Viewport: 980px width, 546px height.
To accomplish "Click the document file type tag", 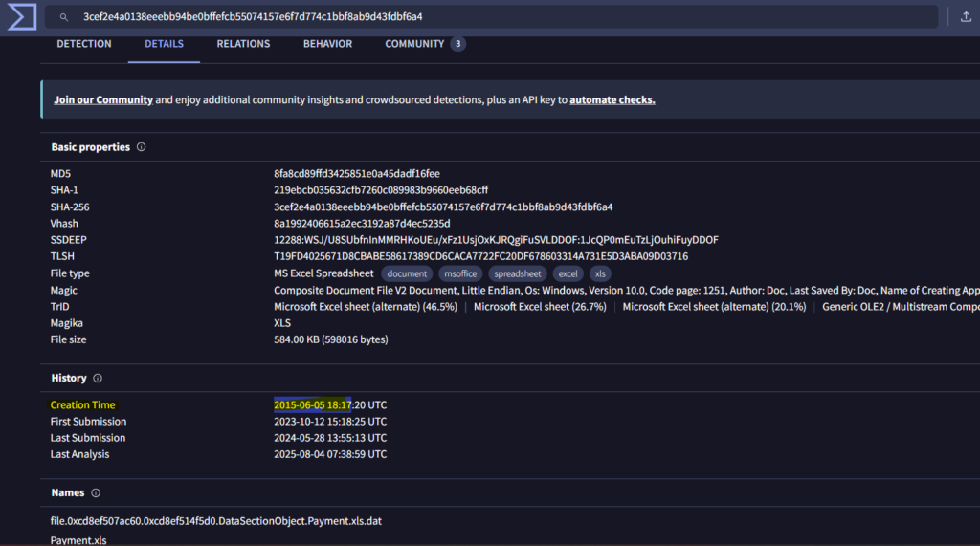I will [407, 273].
